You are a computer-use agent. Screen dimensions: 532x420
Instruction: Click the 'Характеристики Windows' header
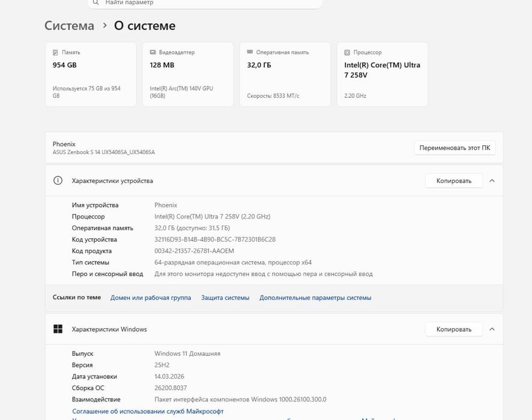coord(109,329)
